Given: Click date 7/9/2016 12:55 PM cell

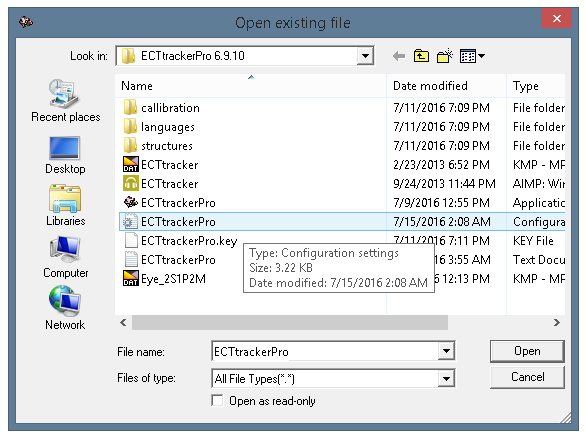Looking at the screenshot, I should coord(441,203).
